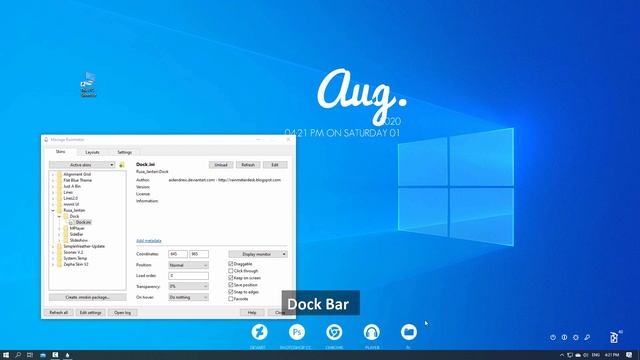
Task: Click the X coordinate input field
Action: click(178, 254)
